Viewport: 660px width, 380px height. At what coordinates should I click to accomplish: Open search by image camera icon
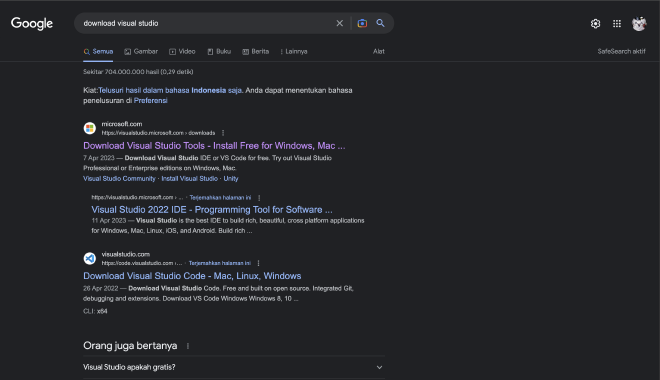point(362,23)
